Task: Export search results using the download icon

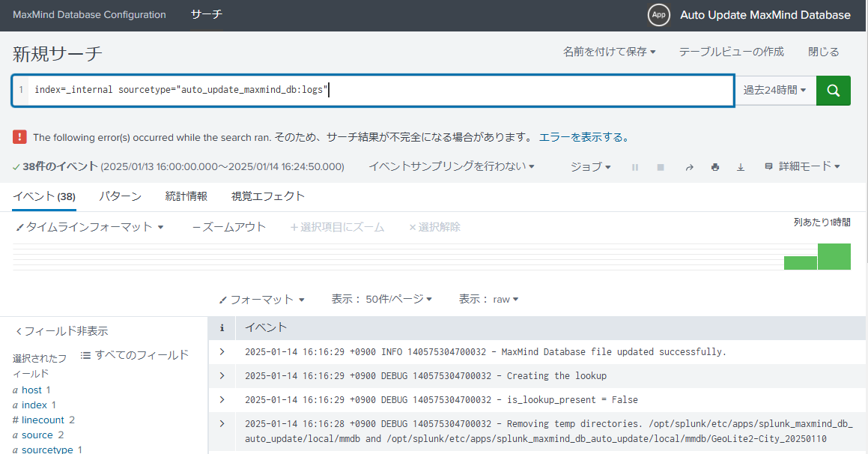Action: click(741, 166)
